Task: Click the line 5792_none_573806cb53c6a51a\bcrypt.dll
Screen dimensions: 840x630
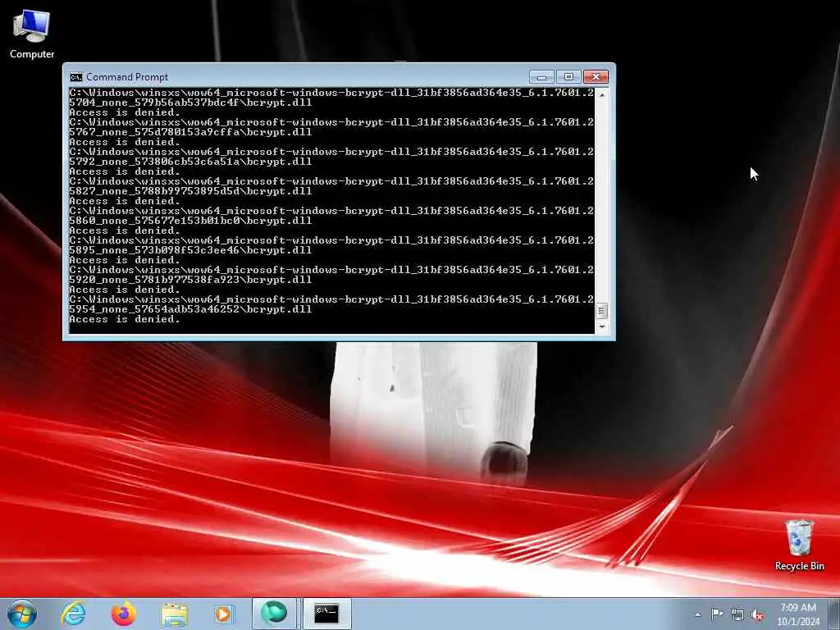Action: click(x=190, y=162)
